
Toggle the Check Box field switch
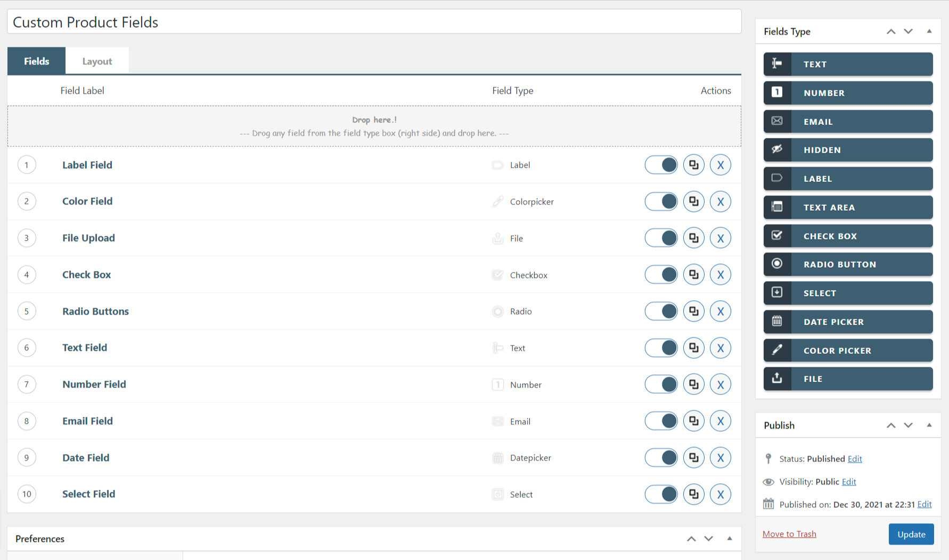click(661, 275)
